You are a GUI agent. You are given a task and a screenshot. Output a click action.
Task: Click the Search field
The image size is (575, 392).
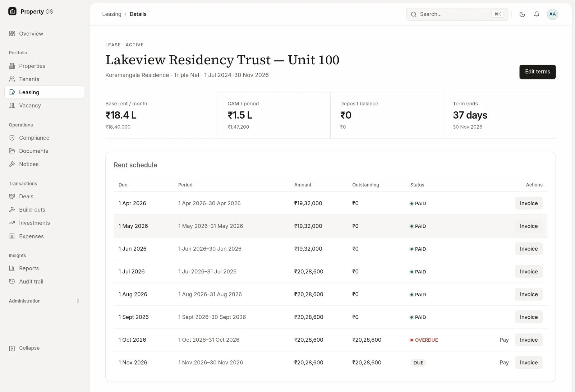457,14
